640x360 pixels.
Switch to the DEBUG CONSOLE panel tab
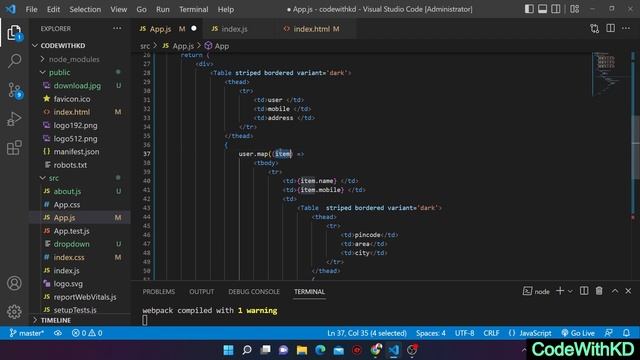[254, 291]
